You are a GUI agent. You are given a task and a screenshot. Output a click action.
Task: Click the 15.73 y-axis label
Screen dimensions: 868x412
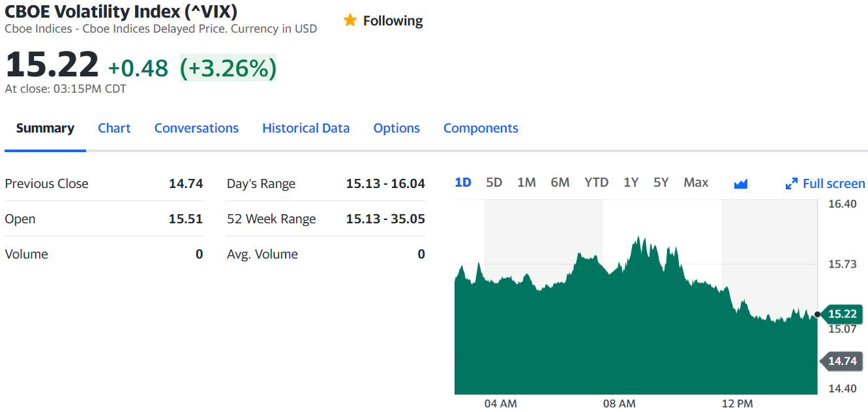coord(842,264)
